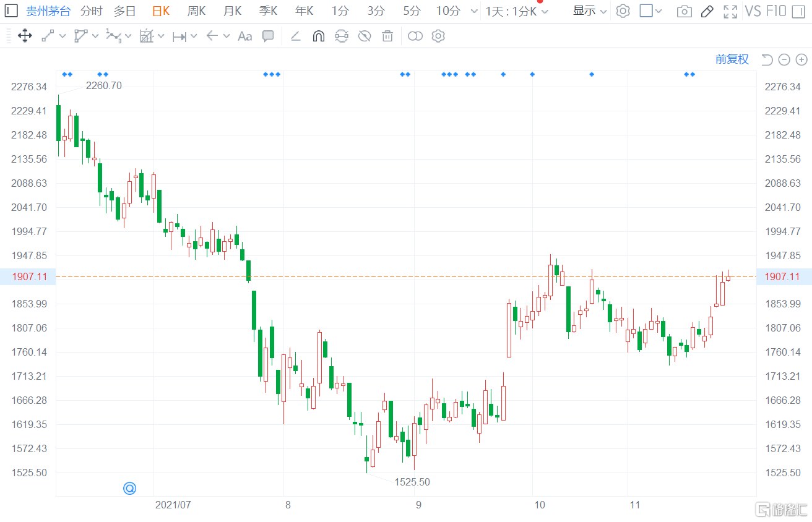The width and height of the screenshot is (812, 522).
Task: Switch to 分时 intraday tab
Action: tap(92, 11)
